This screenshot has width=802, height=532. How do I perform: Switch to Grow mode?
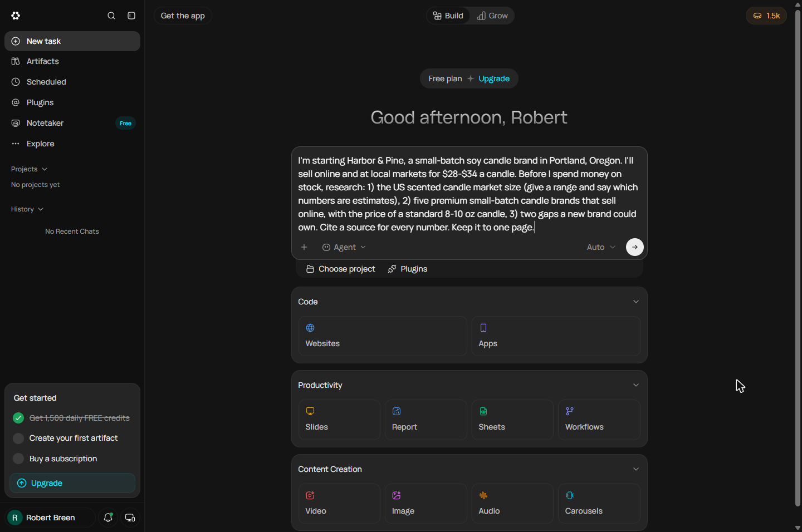(492, 16)
